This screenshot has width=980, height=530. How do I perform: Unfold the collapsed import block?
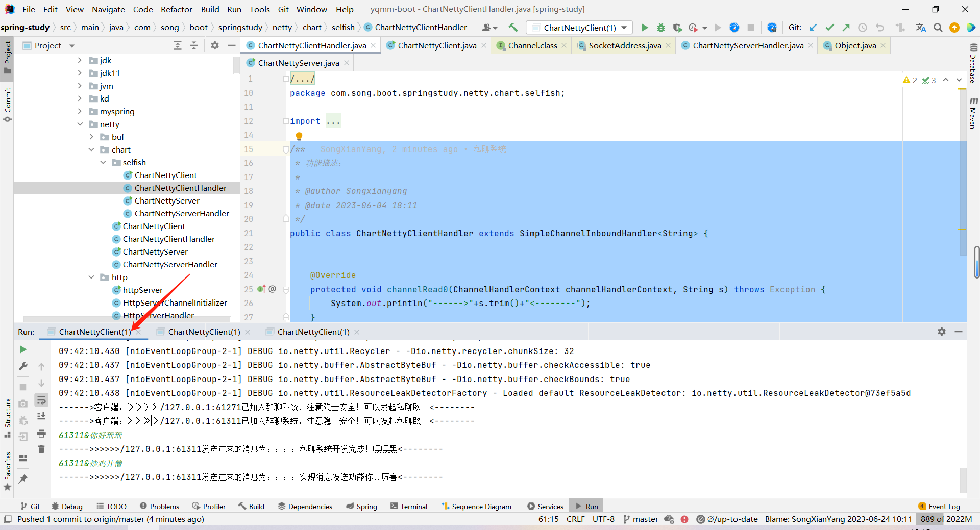coord(286,121)
